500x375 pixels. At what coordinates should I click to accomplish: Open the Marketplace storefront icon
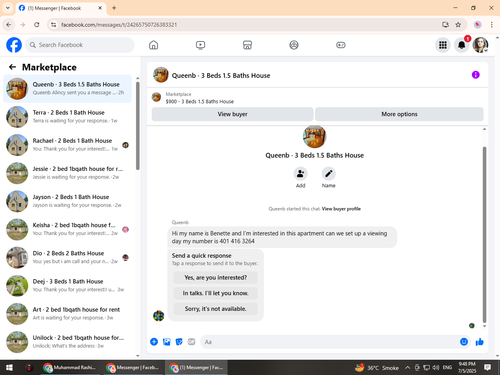tap(247, 45)
